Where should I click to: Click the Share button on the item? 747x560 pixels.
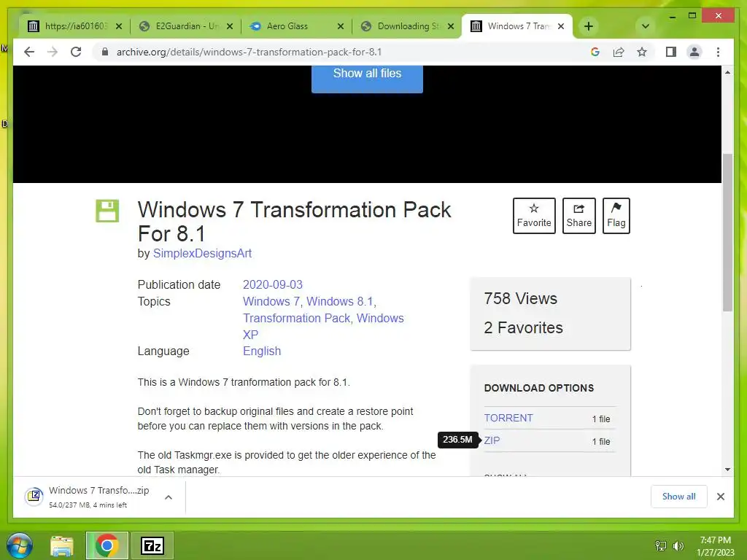578,216
